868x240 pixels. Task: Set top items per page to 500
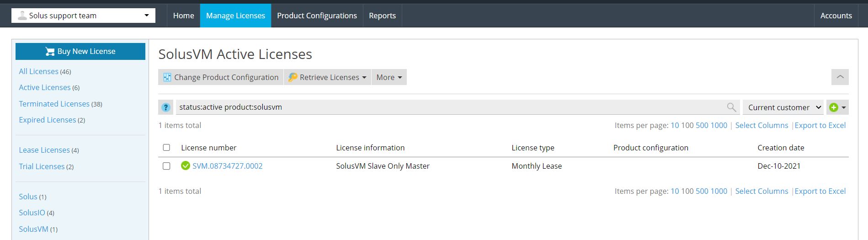click(x=702, y=125)
